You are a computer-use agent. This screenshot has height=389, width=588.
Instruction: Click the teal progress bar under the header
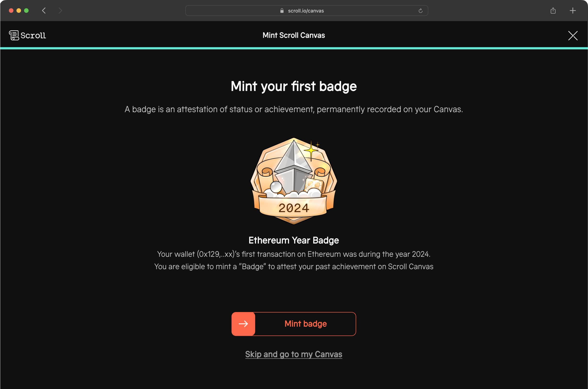coord(294,48)
